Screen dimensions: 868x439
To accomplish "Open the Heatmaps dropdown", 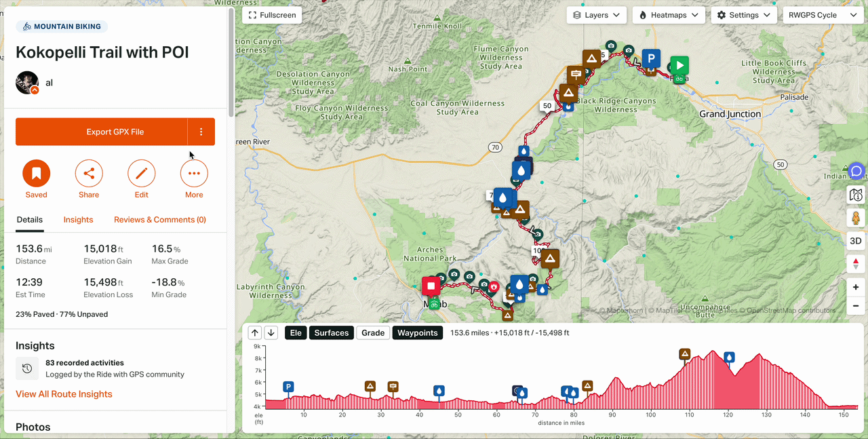I will pyautogui.click(x=669, y=15).
